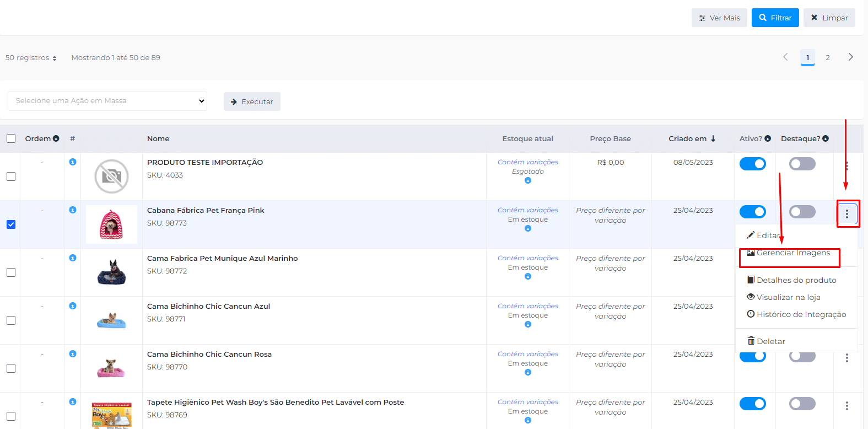Enable Destaque toggle for Cabana Fábrica Pet França Pink
Image resolution: width=868 pixels, height=429 pixels.
click(802, 212)
